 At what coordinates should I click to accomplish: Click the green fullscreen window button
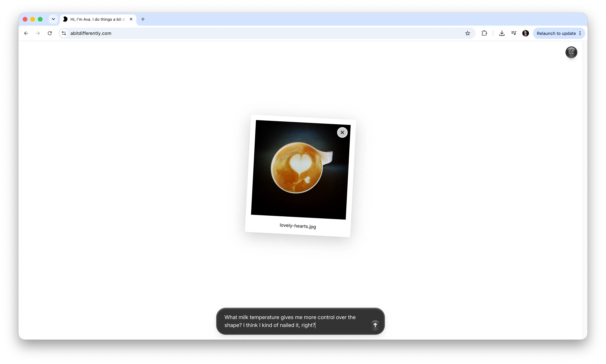click(40, 19)
